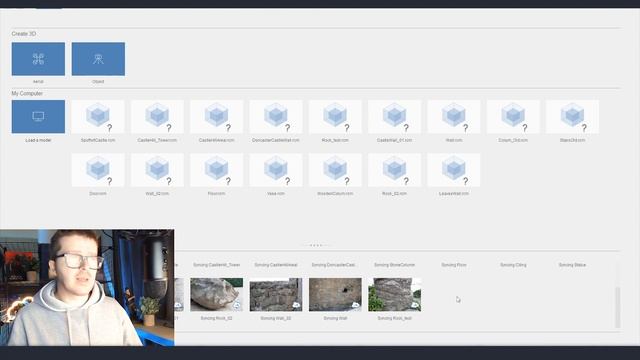Click the Syncing Statue label

[x=572, y=265]
